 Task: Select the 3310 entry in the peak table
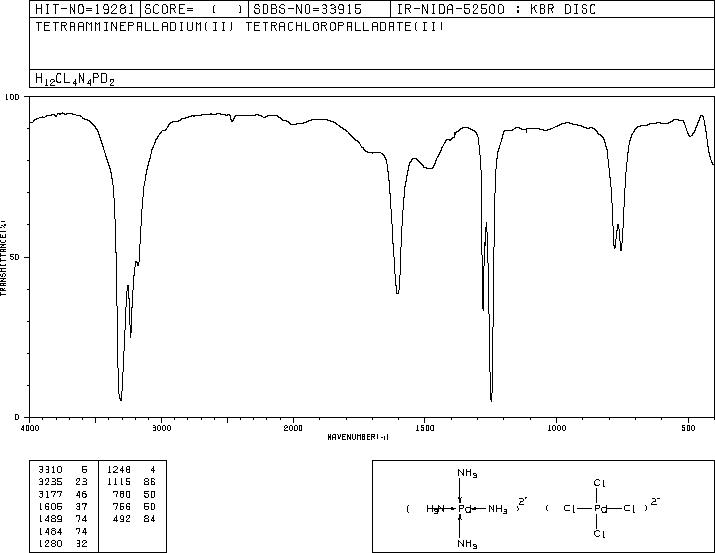pos(50,470)
